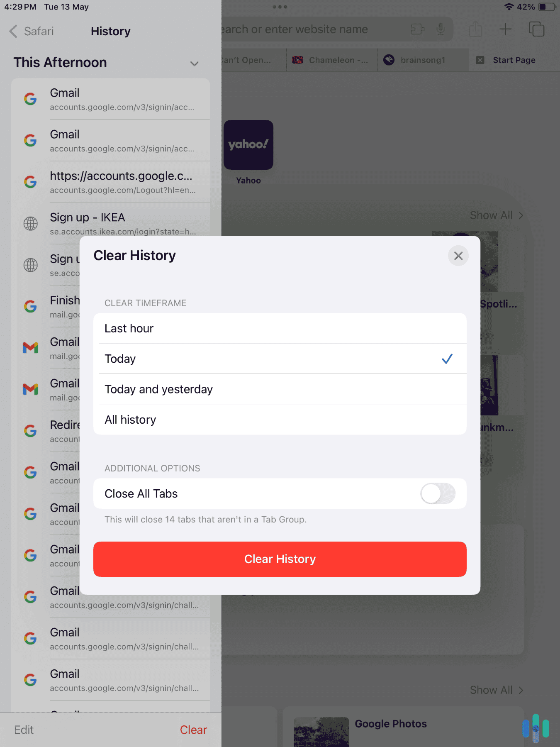This screenshot has height=747, width=560.
Task: Select the Last hour timeframe
Action: 280,328
